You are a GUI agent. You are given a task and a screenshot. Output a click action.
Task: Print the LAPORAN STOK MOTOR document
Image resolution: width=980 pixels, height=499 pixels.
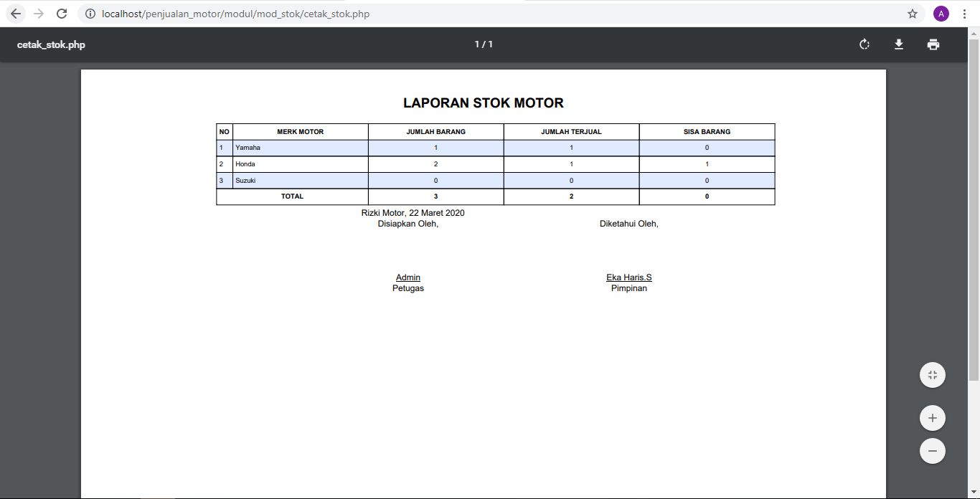(x=933, y=44)
